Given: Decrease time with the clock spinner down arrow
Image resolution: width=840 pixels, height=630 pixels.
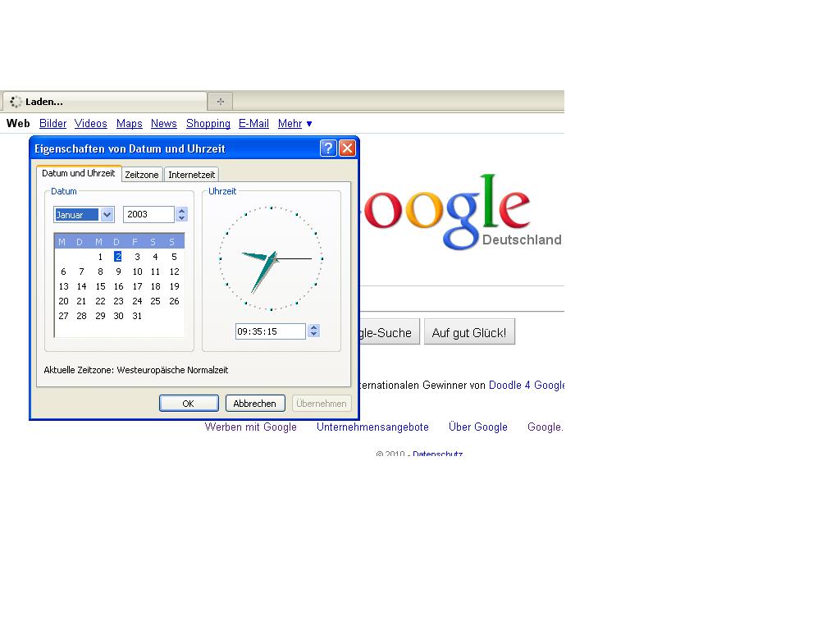Looking at the screenshot, I should pyautogui.click(x=313, y=335).
